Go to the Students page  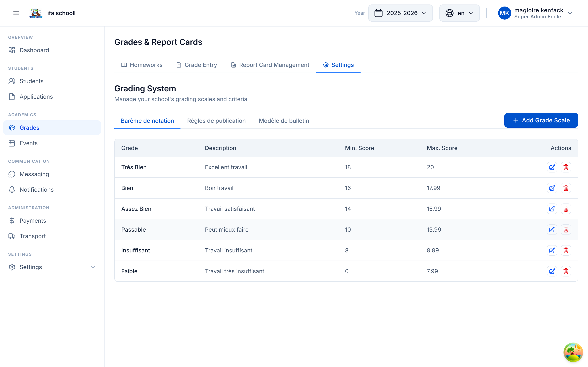click(31, 81)
